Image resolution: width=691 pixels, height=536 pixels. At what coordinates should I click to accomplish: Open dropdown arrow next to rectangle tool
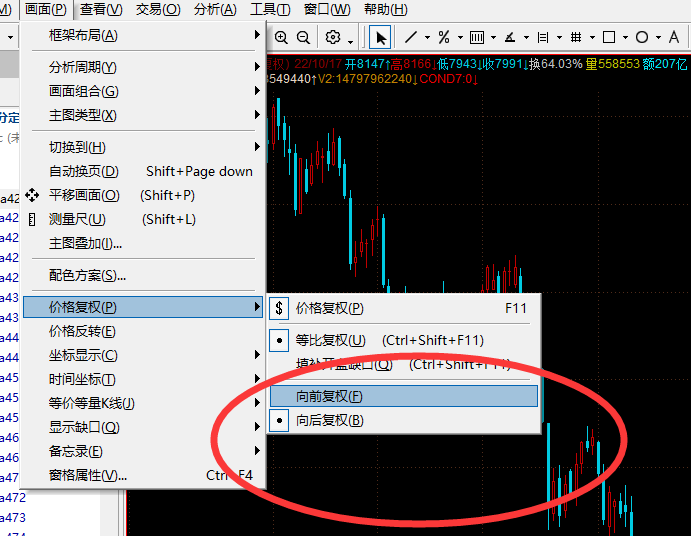coord(625,38)
